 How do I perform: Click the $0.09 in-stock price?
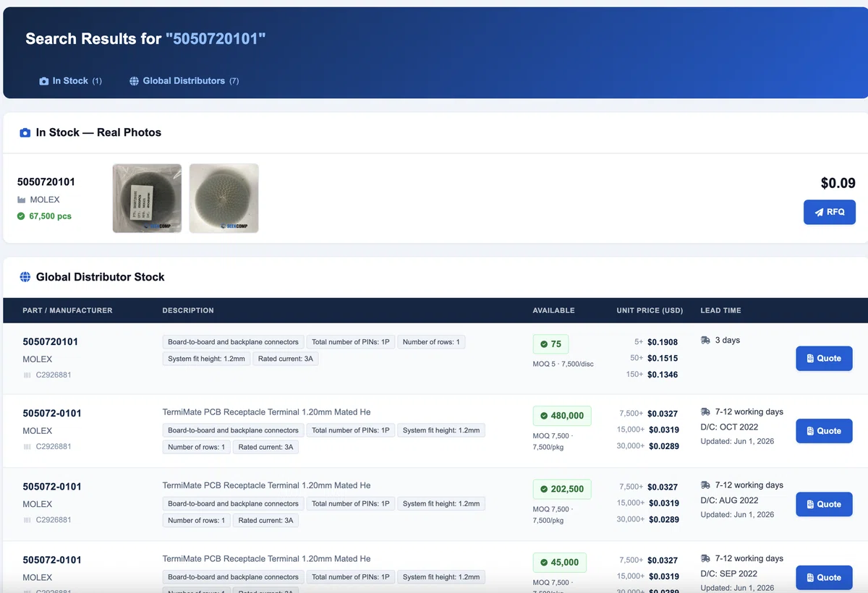(838, 183)
